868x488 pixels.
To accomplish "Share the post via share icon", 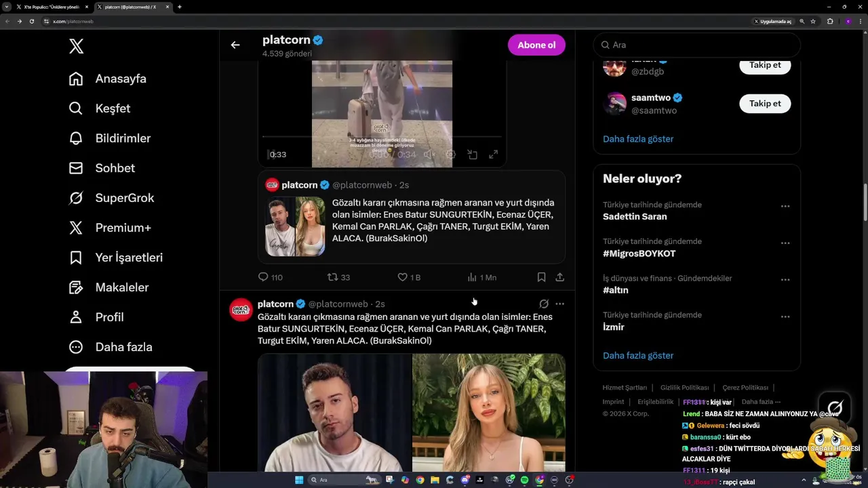I will [x=559, y=277].
